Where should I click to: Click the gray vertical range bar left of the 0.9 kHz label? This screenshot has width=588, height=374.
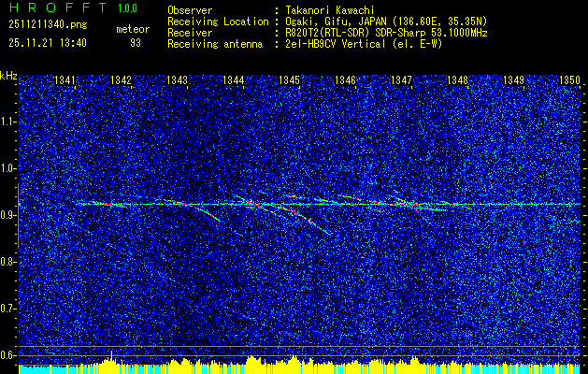pos(18,216)
